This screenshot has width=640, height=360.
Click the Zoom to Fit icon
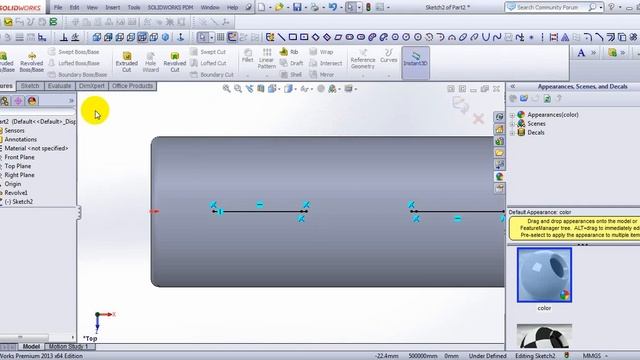pos(227,89)
